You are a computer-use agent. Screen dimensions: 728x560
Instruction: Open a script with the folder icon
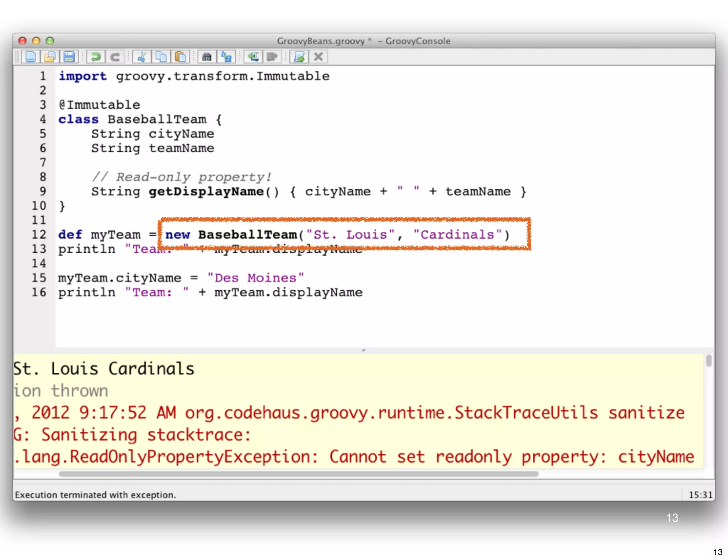tap(50, 57)
